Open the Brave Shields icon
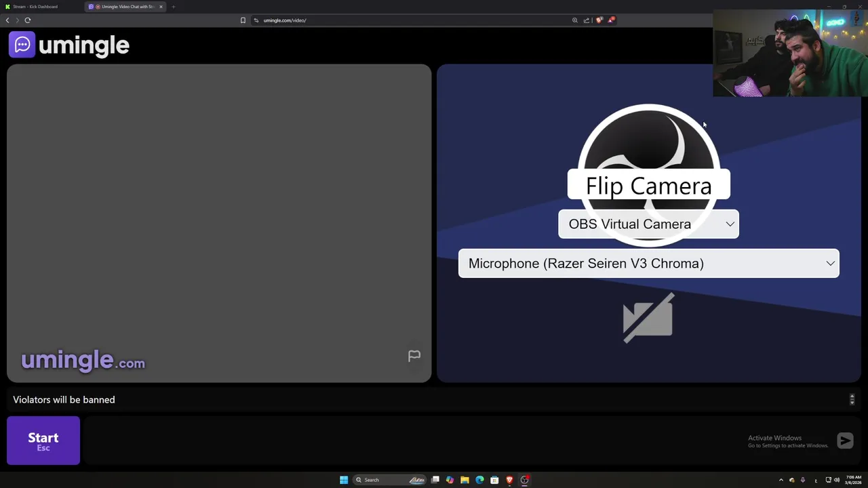The image size is (868, 488). tap(599, 20)
